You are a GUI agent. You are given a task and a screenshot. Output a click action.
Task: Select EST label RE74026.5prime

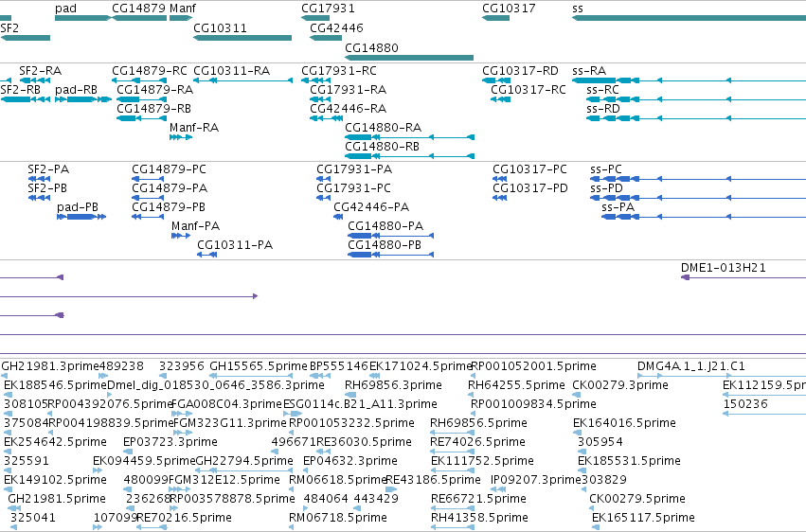click(x=477, y=442)
